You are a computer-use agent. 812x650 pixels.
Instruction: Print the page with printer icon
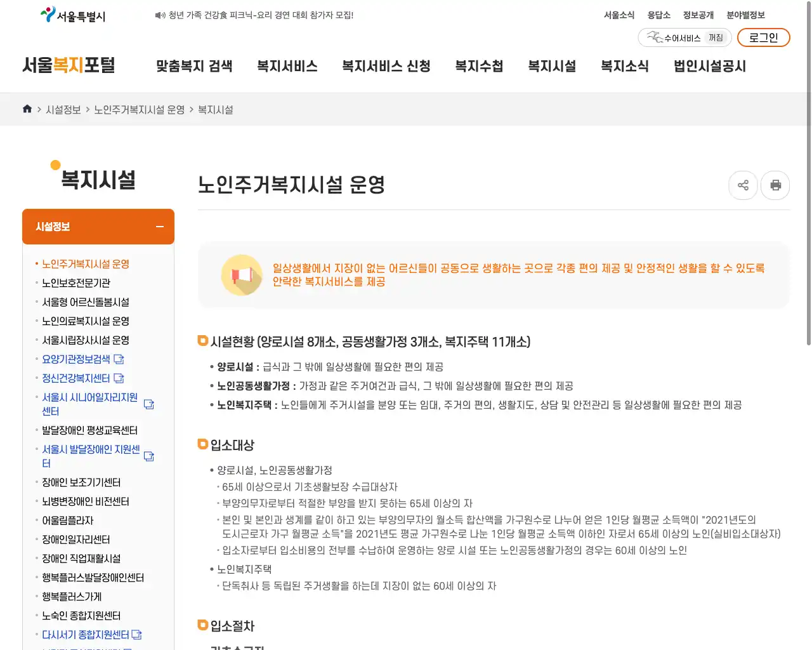click(x=775, y=185)
